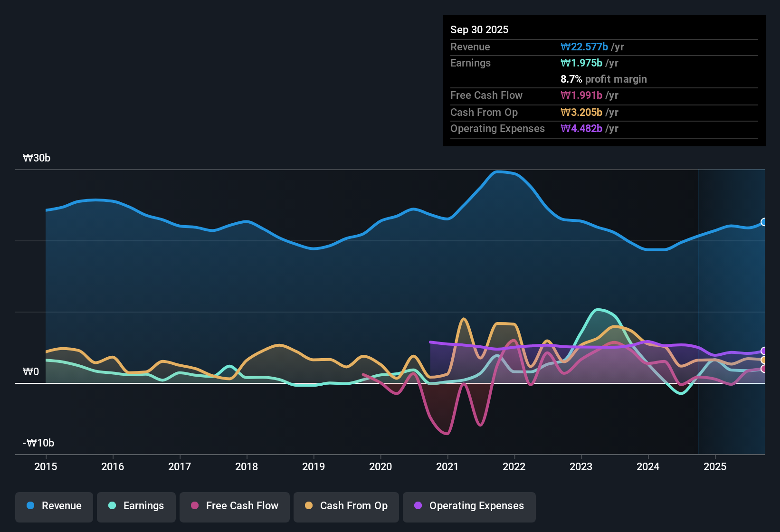Toggle the Free Cash Flow series visibility

[234, 506]
